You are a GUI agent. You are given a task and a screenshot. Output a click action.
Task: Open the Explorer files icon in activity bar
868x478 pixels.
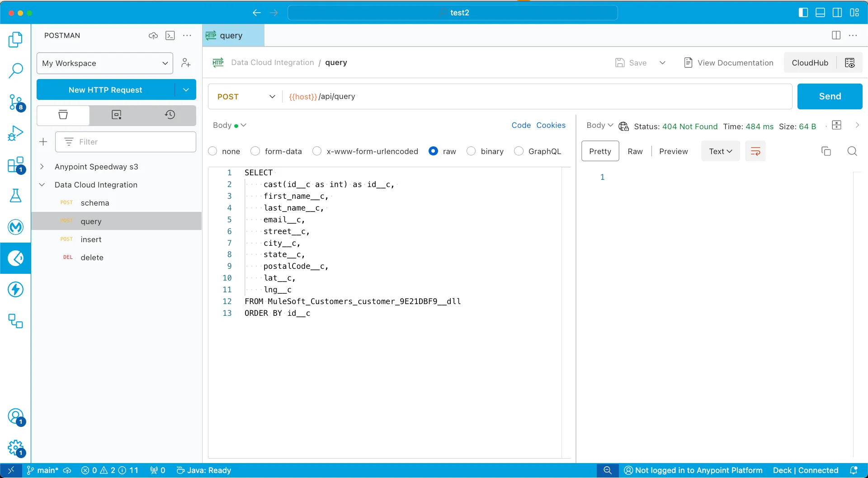(x=15, y=40)
